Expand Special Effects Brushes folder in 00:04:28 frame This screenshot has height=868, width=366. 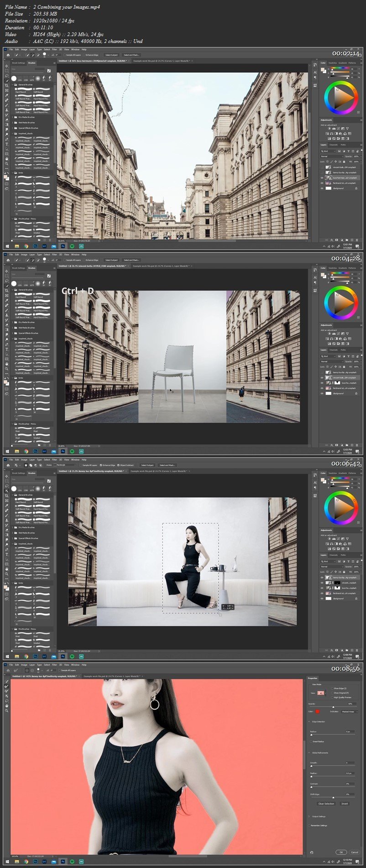coord(13,333)
